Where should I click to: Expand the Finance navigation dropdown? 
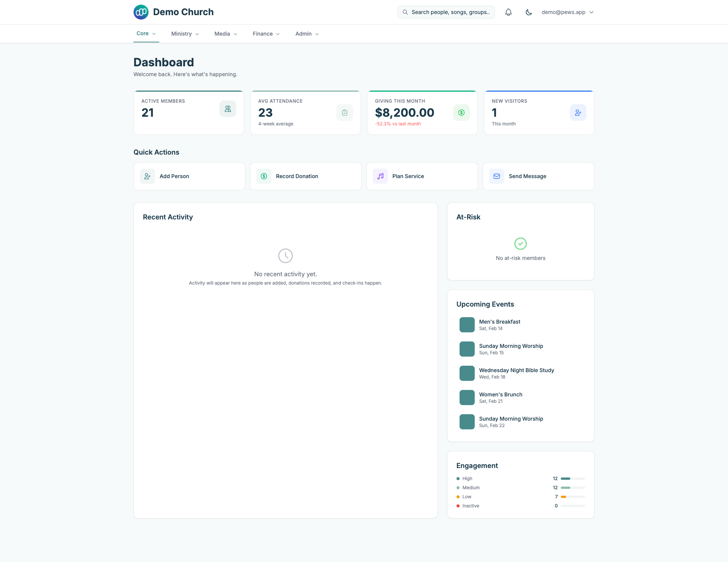[x=266, y=34]
